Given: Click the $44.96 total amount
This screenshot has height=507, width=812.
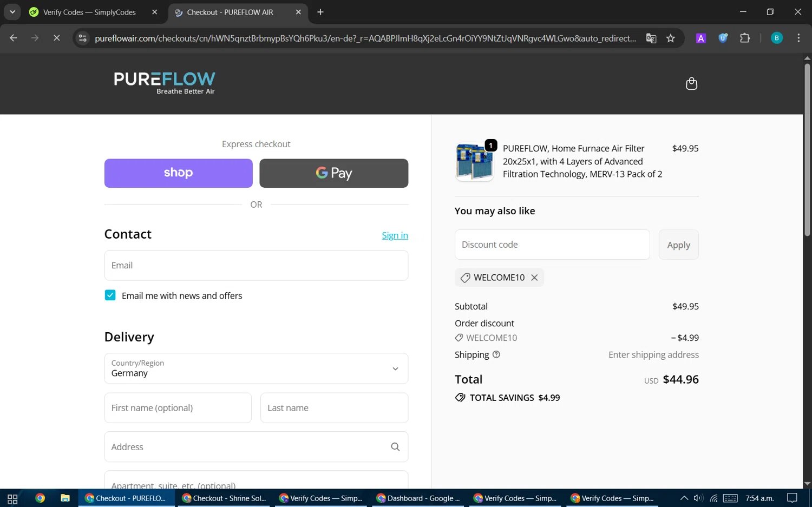Looking at the screenshot, I should pos(680,379).
